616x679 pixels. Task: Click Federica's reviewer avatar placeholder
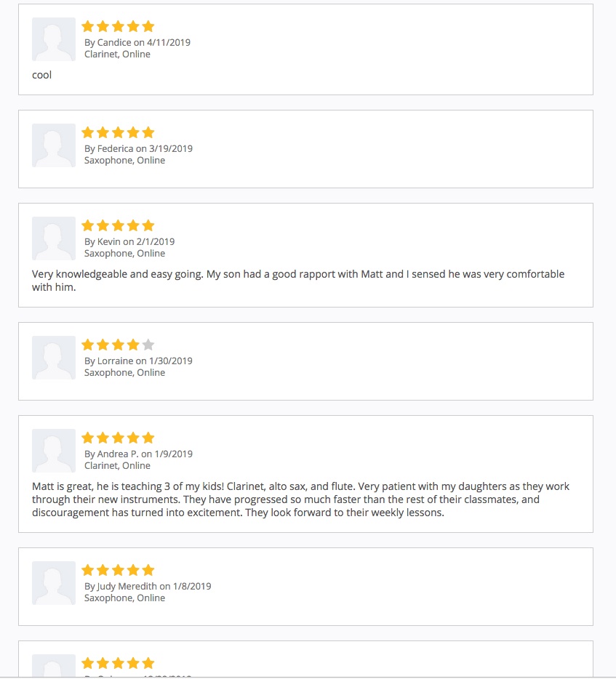pyautogui.click(x=54, y=145)
